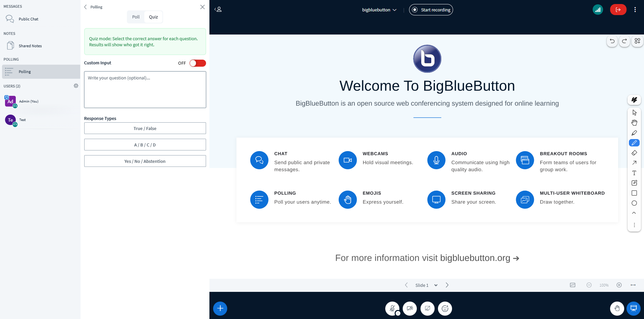Select the hand pan tool
Screen dimensions: 644x319
tap(634, 123)
